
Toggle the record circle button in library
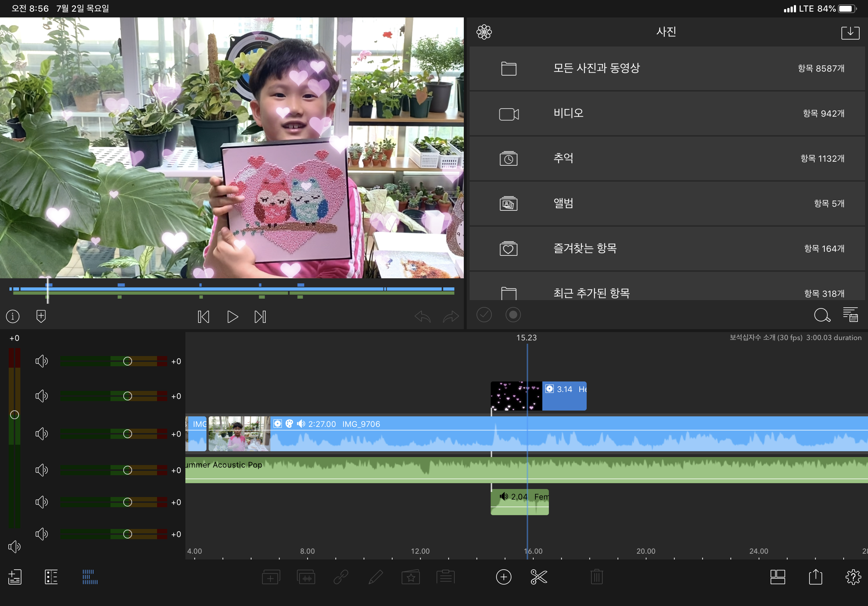(x=513, y=315)
